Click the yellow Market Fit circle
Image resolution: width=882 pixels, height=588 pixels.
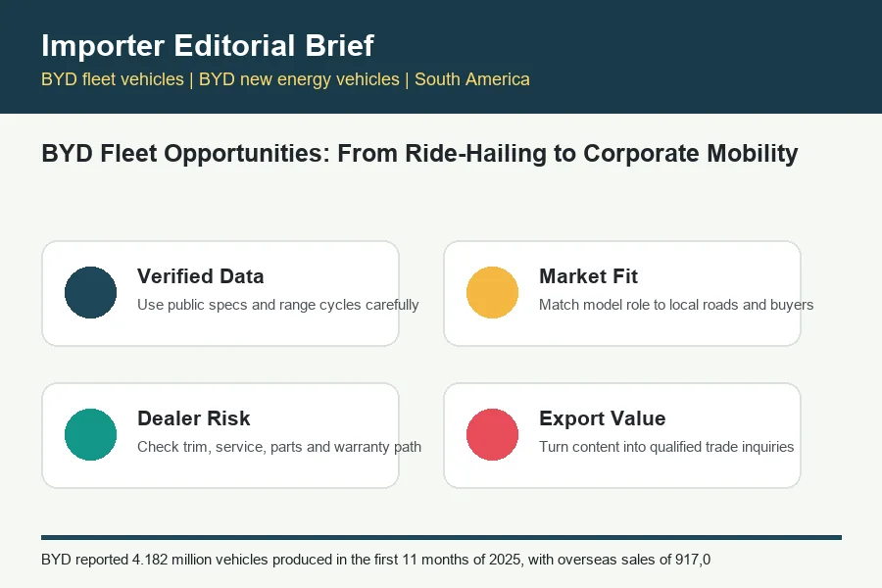pyautogui.click(x=492, y=293)
